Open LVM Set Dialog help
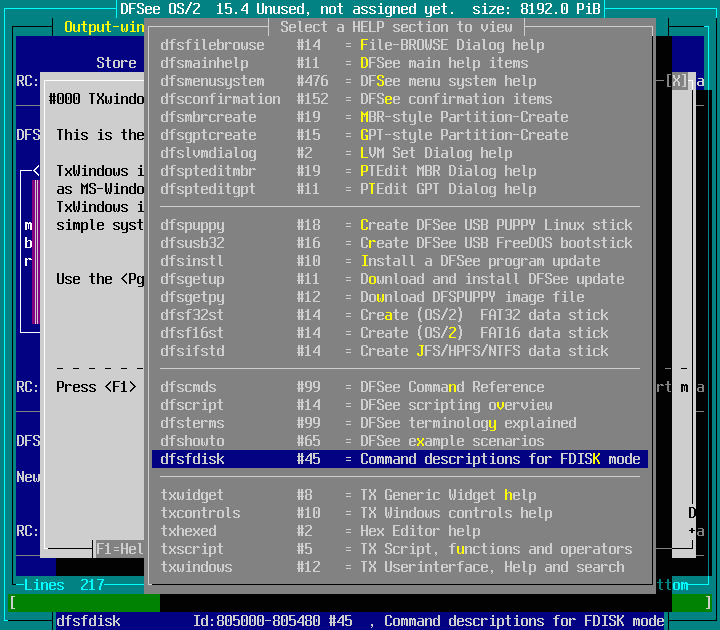 pyautogui.click(x=400, y=153)
